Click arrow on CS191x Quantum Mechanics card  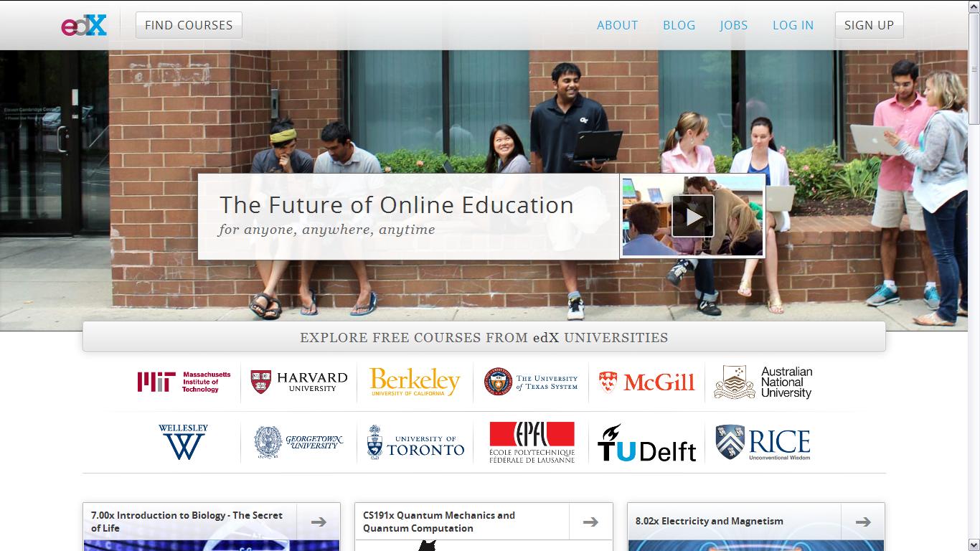coord(590,522)
